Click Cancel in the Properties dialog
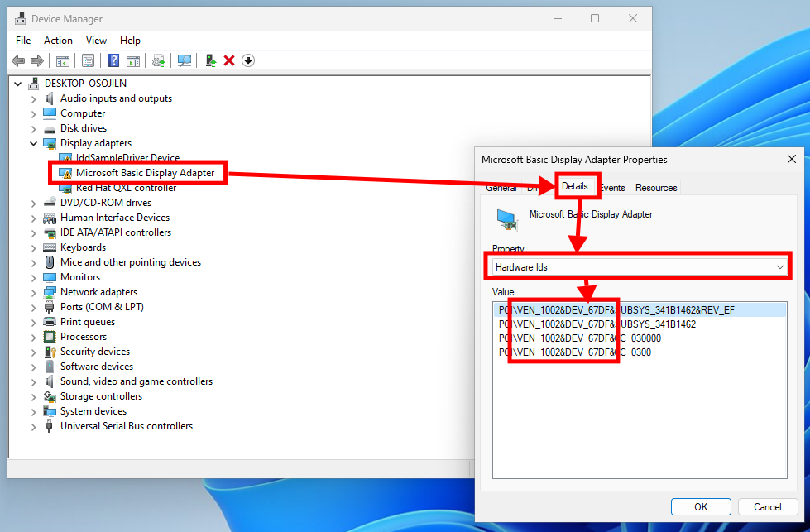The width and height of the screenshot is (810, 532). click(x=767, y=506)
